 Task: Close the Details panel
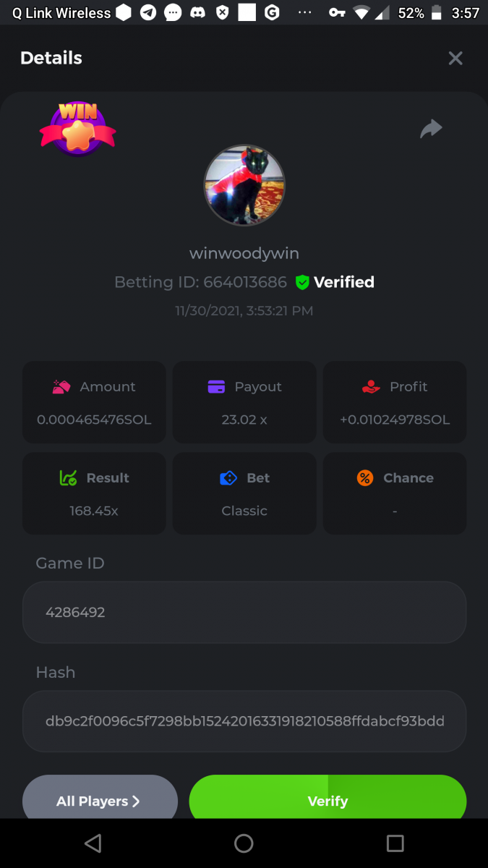455,58
